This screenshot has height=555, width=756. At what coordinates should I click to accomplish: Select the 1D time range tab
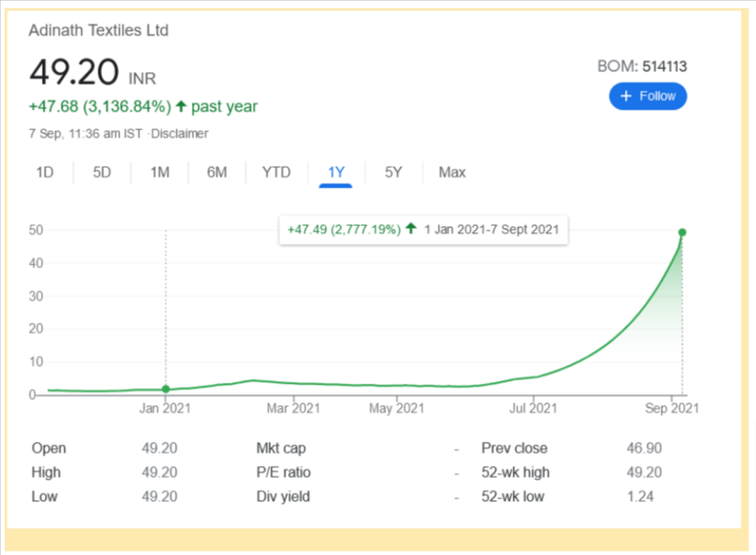pyautogui.click(x=45, y=172)
